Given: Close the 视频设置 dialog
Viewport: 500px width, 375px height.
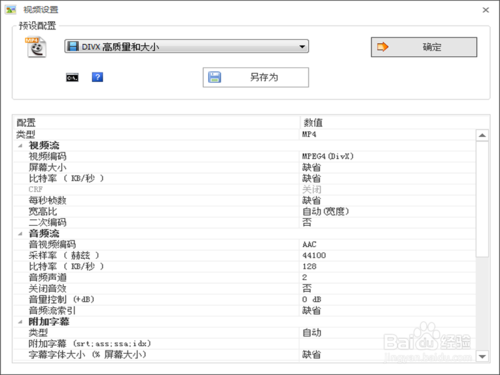Looking at the screenshot, I should tap(486, 10).
